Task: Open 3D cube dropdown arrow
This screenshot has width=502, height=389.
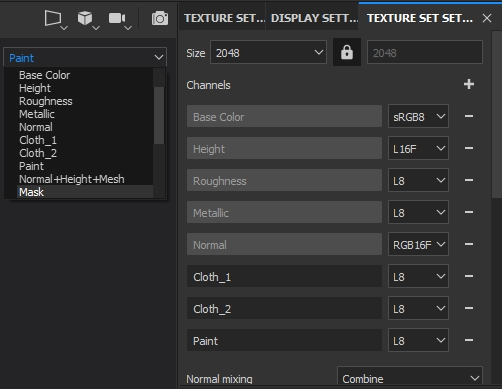Action: point(96,28)
